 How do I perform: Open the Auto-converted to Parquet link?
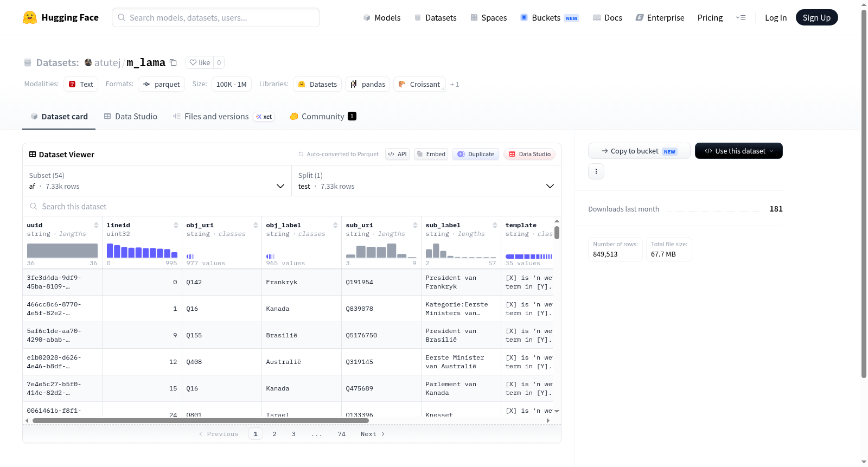pos(342,154)
